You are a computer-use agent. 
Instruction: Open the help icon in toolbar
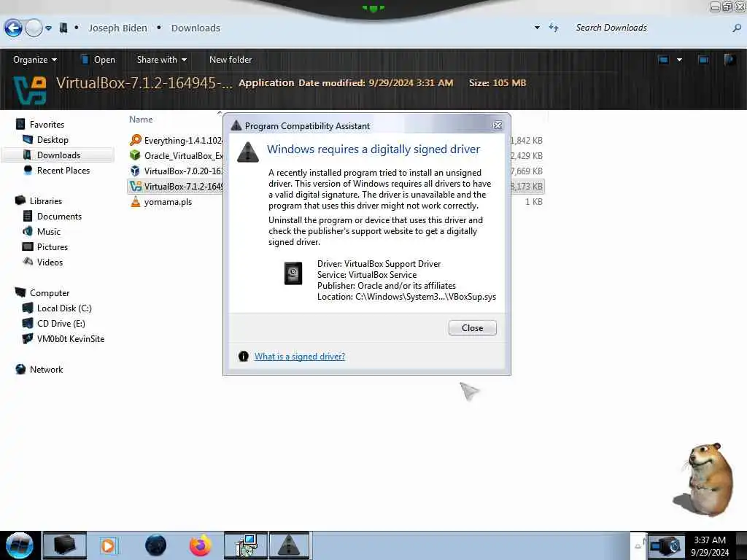click(729, 60)
